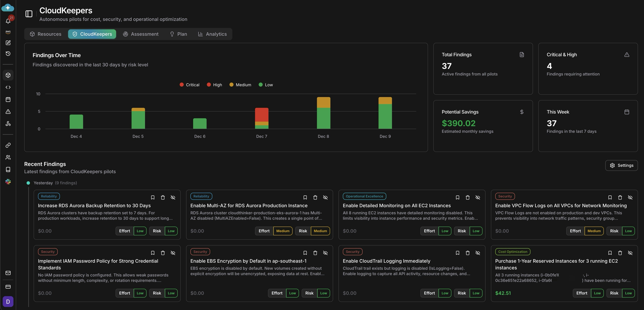Select the AWS icon in the sidebar

point(8,32)
